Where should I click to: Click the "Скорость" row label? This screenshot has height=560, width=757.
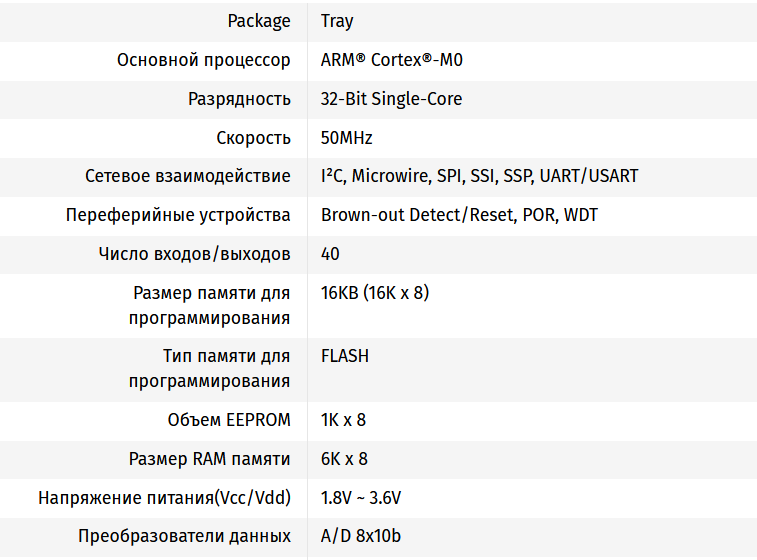(x=253, y=138)
